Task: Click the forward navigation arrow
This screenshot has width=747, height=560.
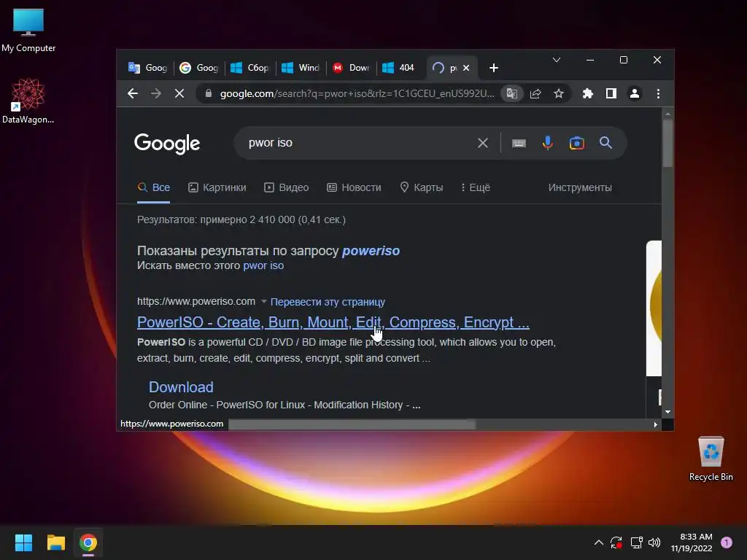Action: [156, 94]
